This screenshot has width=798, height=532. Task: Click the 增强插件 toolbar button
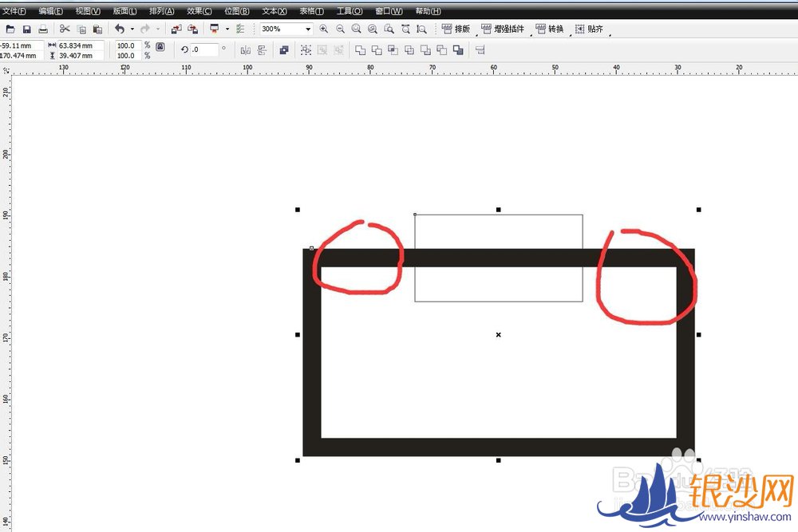[505, 29]
